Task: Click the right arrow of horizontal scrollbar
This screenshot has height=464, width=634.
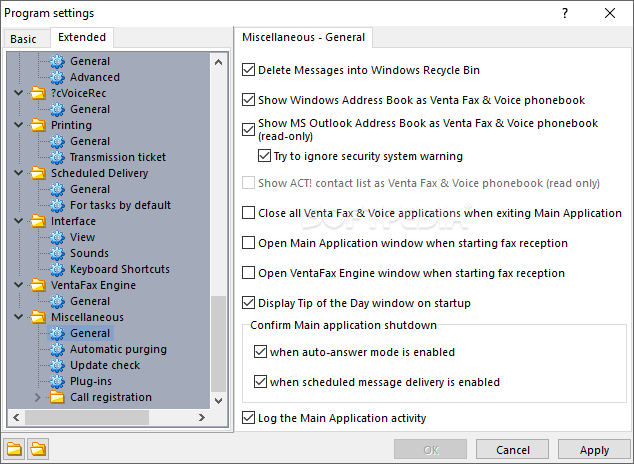Action: tap(202, 417)
